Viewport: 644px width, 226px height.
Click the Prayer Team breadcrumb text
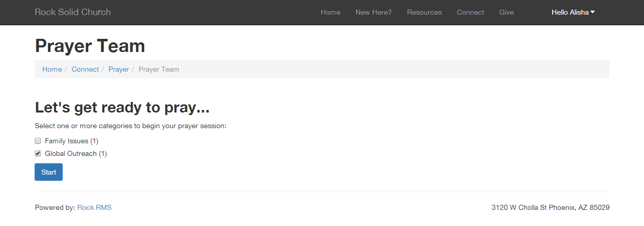[159, 69]
